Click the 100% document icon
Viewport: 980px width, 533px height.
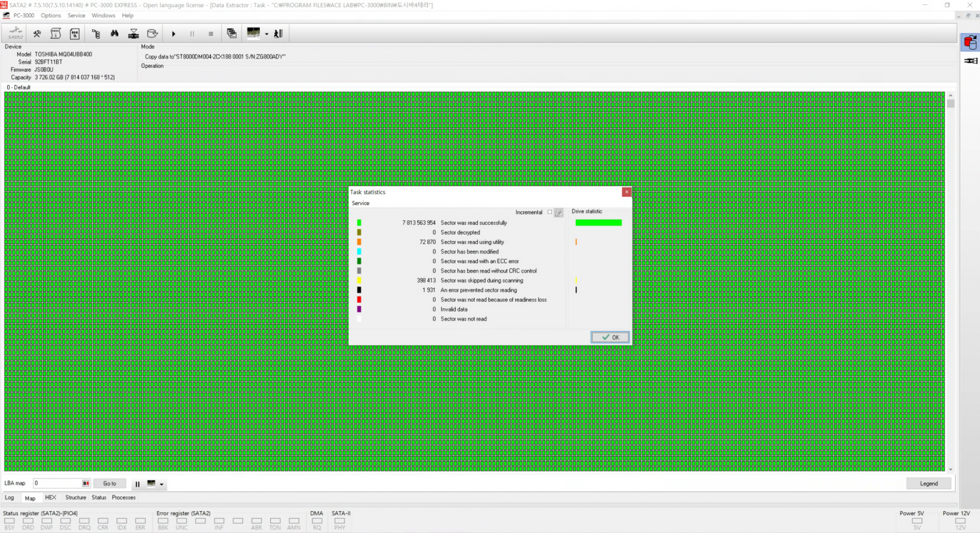click(75, 34)
